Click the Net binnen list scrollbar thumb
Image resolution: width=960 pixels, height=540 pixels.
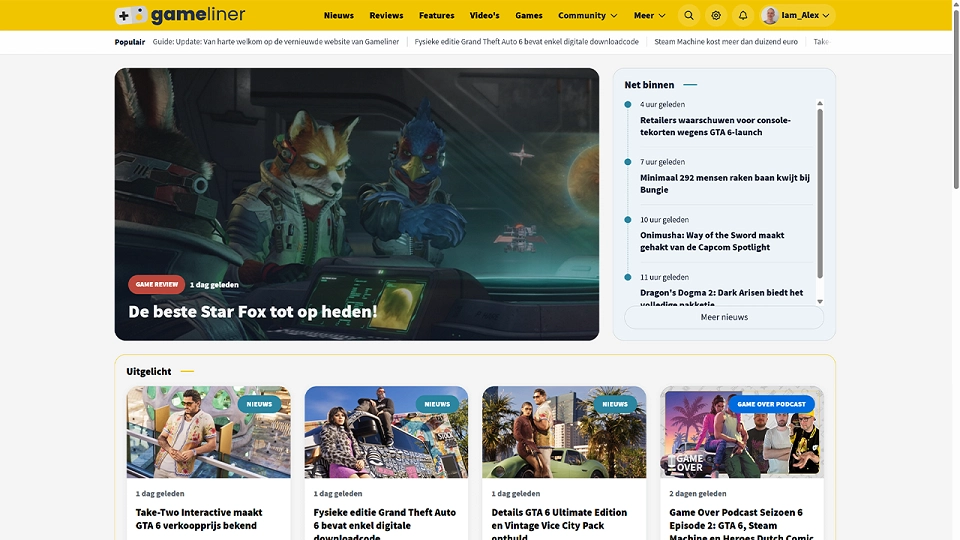pyautogui.click(x=820, y=193)
